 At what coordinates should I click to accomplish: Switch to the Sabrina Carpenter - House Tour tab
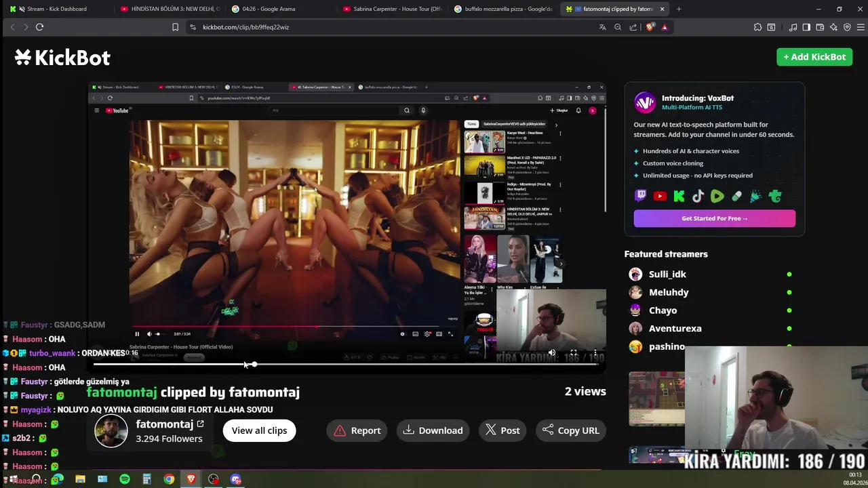(x=393, y=9)
